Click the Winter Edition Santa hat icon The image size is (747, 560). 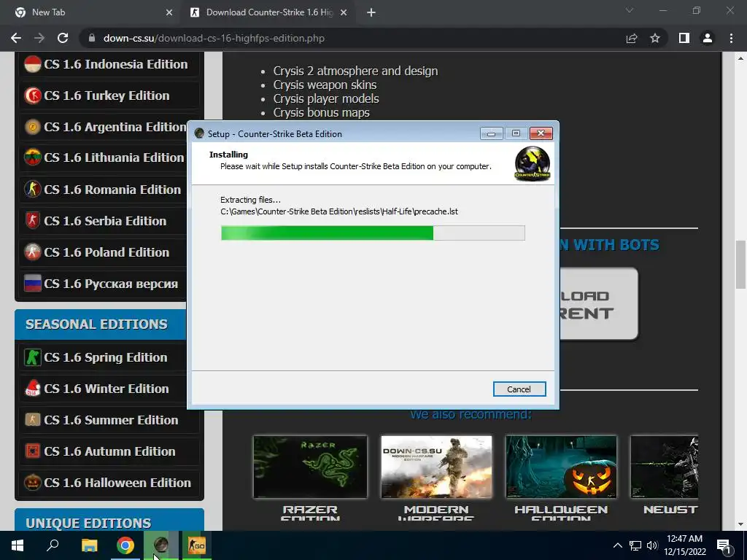pos(32,389)
